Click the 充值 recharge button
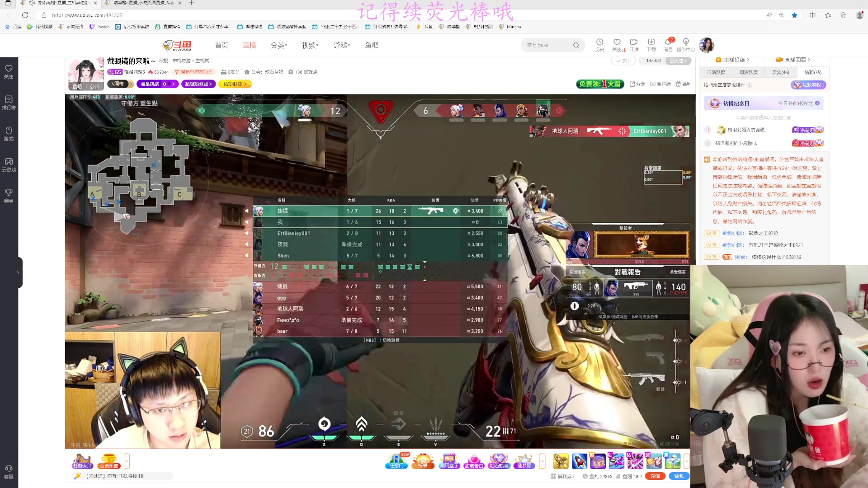The width and height of the screenshot is (868, 488). pos(655,476)
